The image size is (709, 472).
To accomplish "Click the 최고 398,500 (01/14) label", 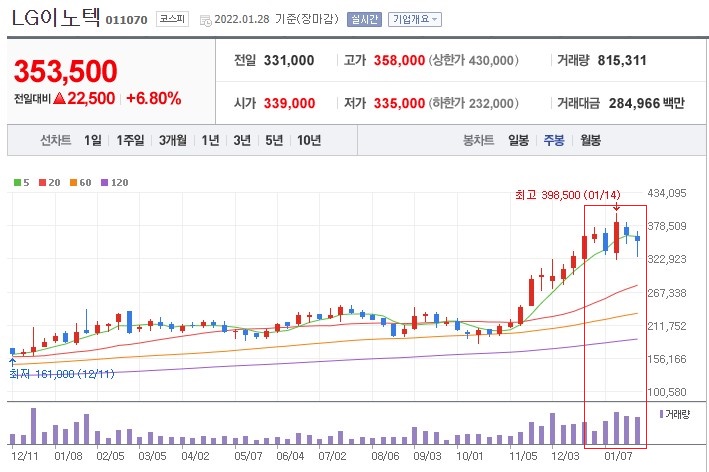I will pyautogui.click(x=568, y=195).
